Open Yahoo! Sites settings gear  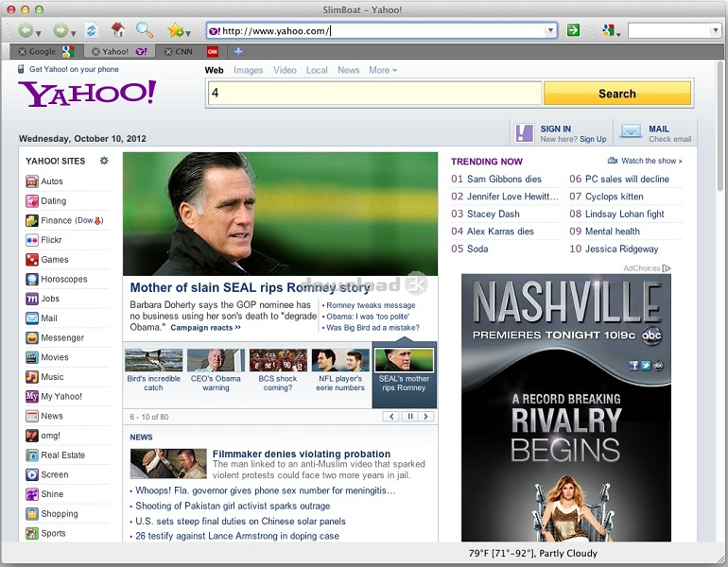point(104,161)
